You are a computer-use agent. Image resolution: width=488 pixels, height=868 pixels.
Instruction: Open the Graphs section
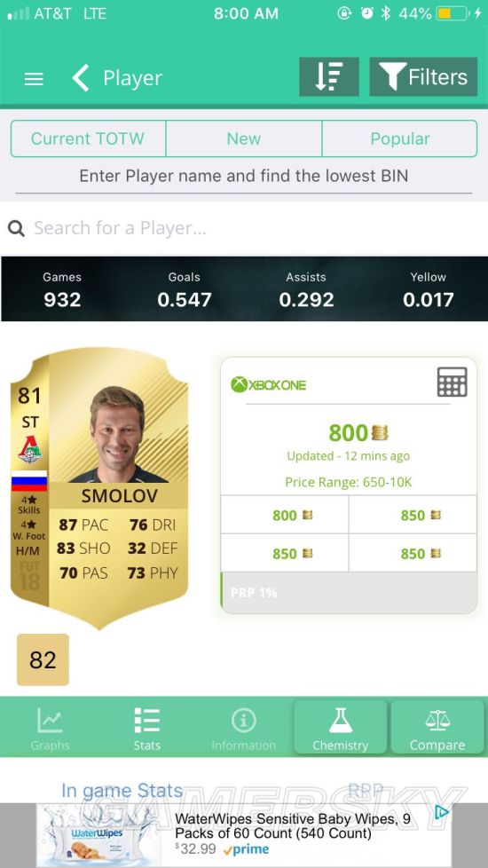point(50,728)
